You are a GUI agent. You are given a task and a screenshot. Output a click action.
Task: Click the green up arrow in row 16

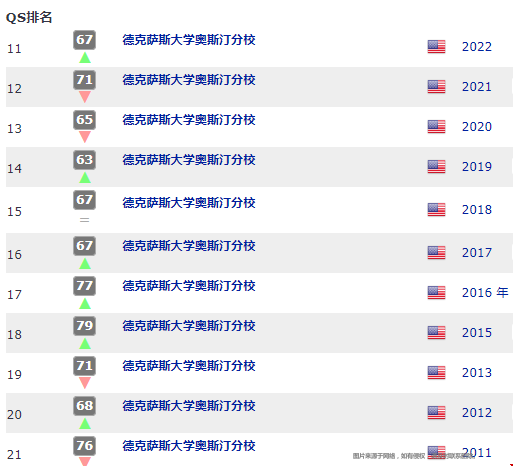(x=85, y=263)
